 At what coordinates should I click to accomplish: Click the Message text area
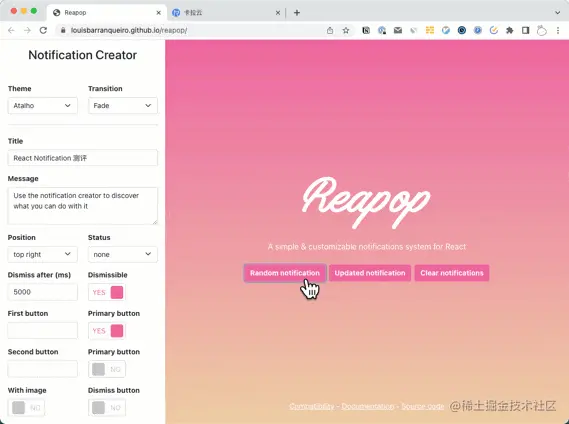(83, 206)
